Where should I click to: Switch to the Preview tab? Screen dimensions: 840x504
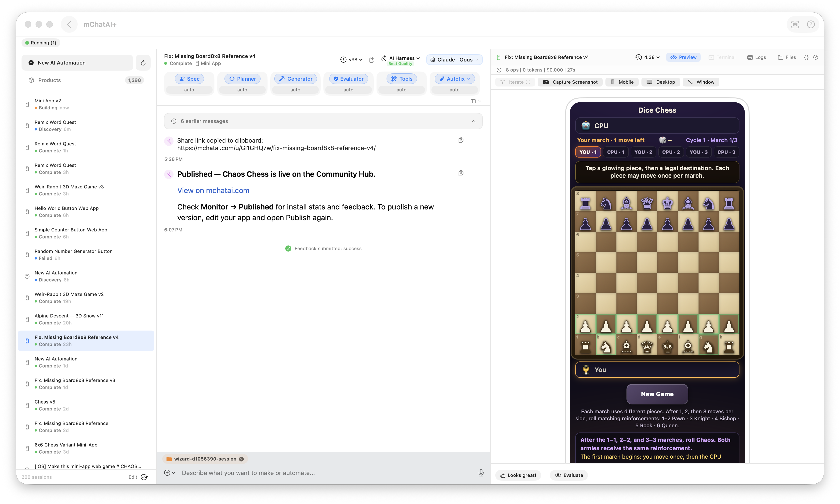point(683,58)
